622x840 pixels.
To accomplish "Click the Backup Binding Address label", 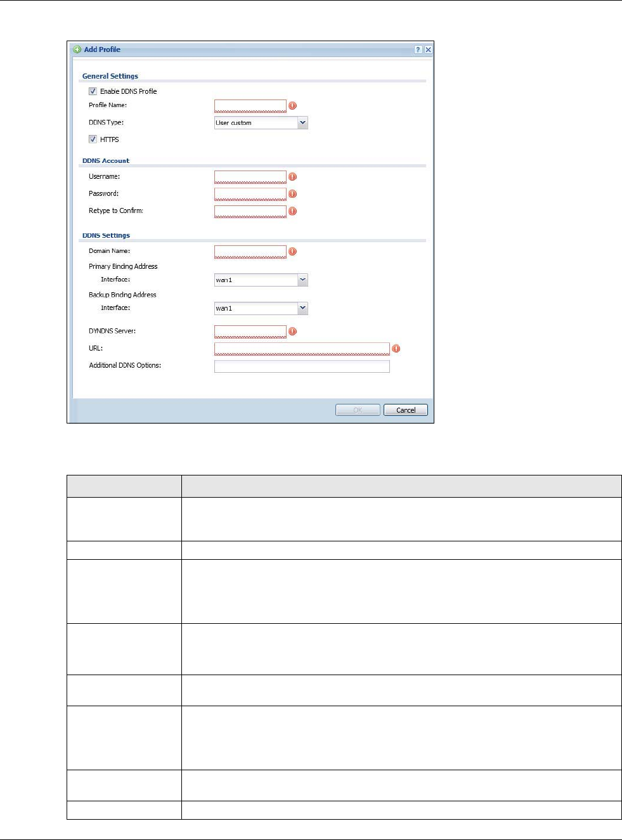I will (122, 295).
